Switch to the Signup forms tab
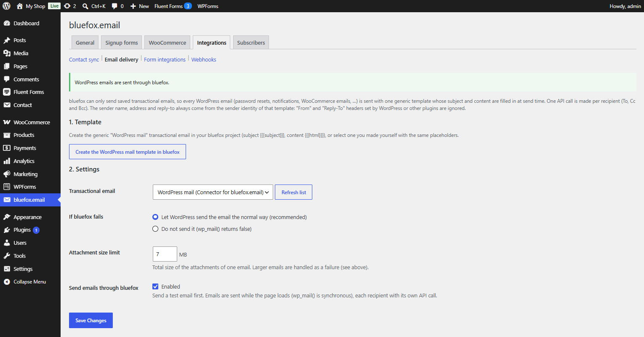Viewport: 644px width, 337px height. pos(122,43)
